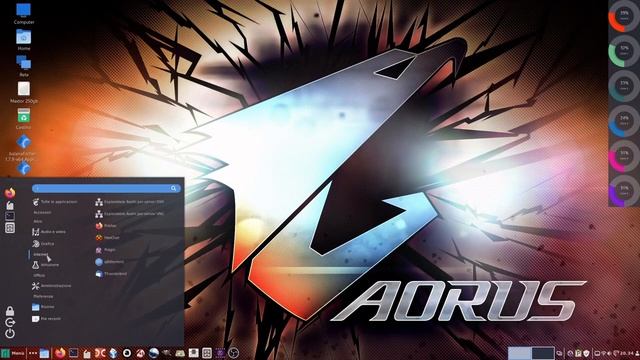Launch Firefox from the Internet app list
Viewport: 640px width, 360px height.
pos(106,226)
